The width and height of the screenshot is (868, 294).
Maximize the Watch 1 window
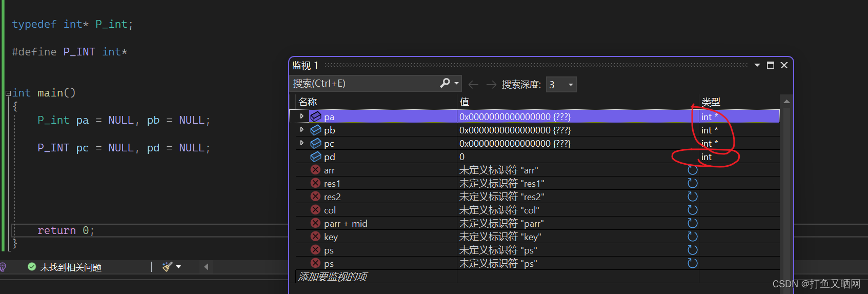pyautogui.click(x=770, y=65)
